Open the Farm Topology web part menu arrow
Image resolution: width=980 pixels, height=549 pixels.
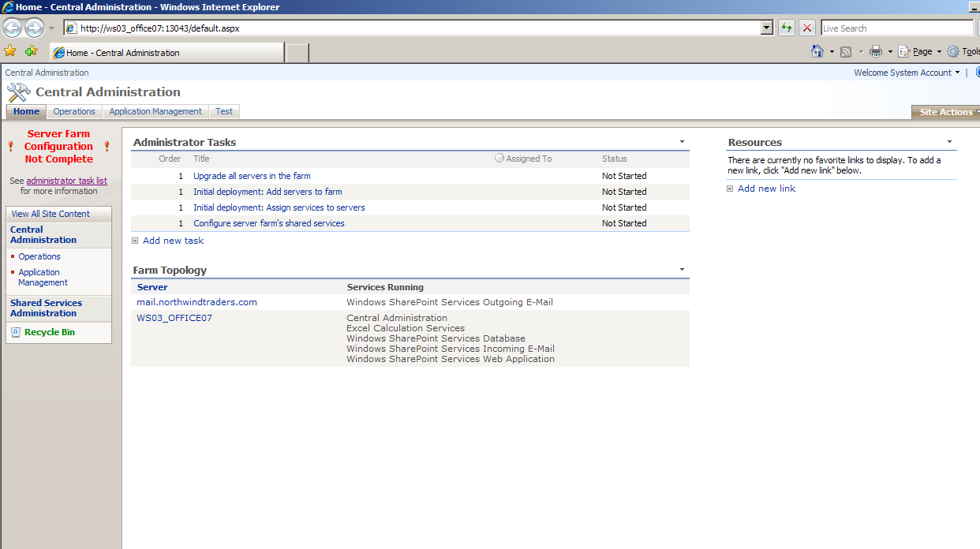[x=682, y=270]
